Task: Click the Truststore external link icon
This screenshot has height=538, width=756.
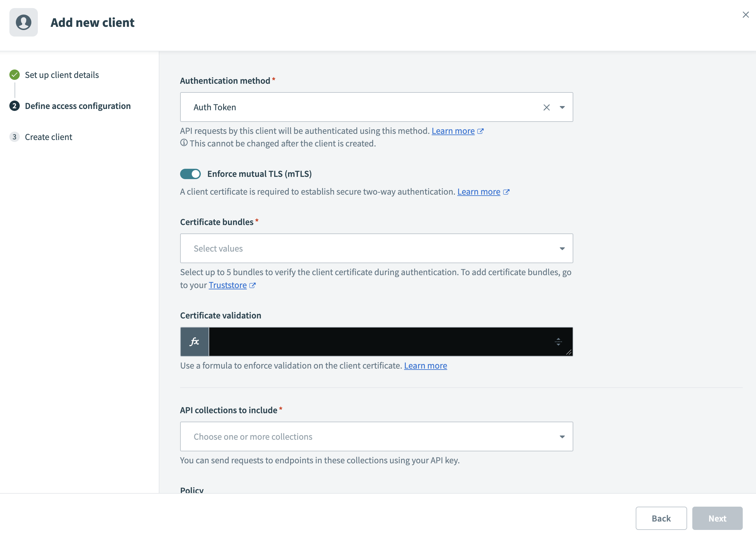Action: tap(253, 285)
